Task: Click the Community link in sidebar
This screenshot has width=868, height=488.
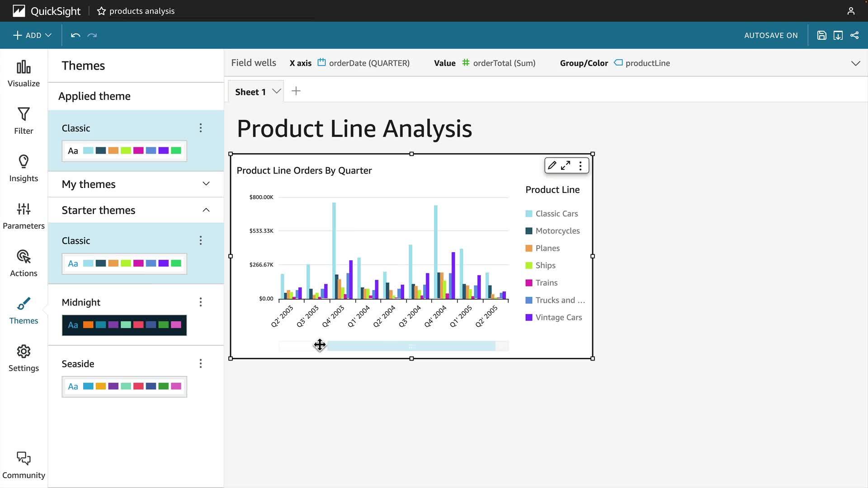Action: tap(24, 465)
